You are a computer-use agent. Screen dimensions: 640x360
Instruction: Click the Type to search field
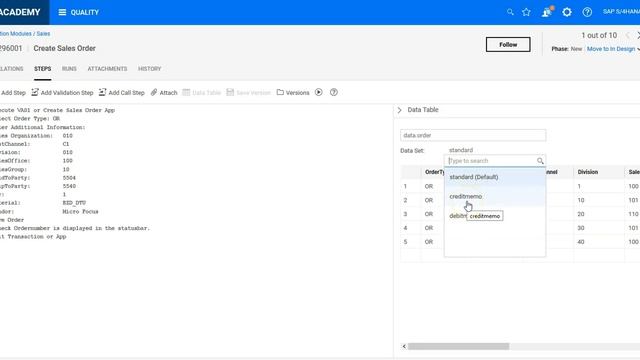click(492, 161)
